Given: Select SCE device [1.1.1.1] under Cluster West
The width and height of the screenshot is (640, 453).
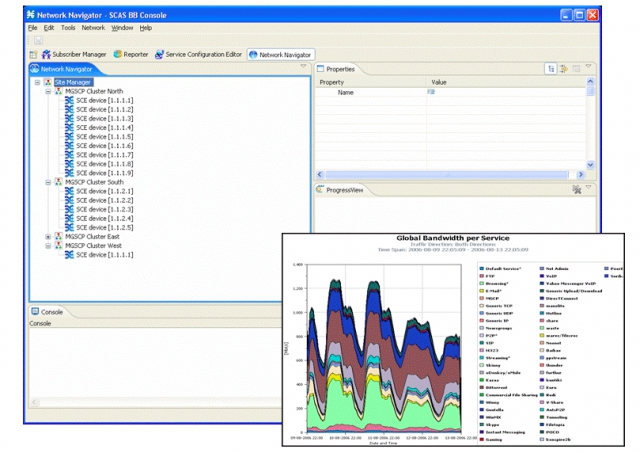Looking at the screenshot, I should pyautogui.click(x=104, y=255).
